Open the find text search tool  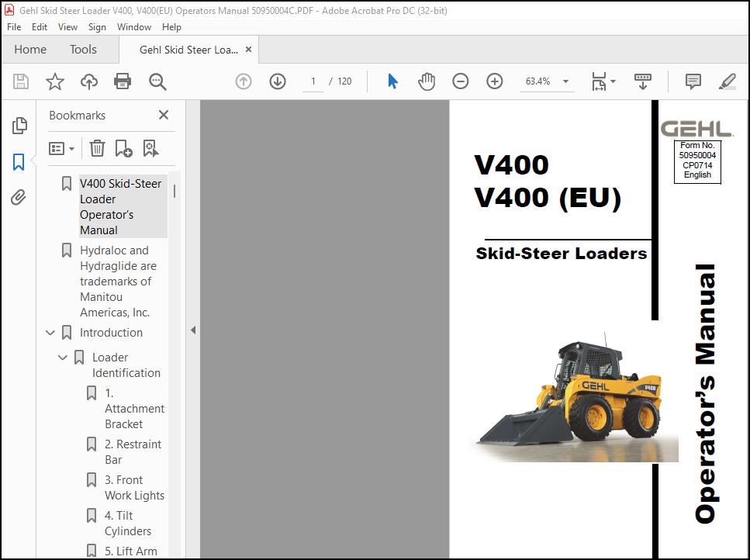click(x=157, y=81)
